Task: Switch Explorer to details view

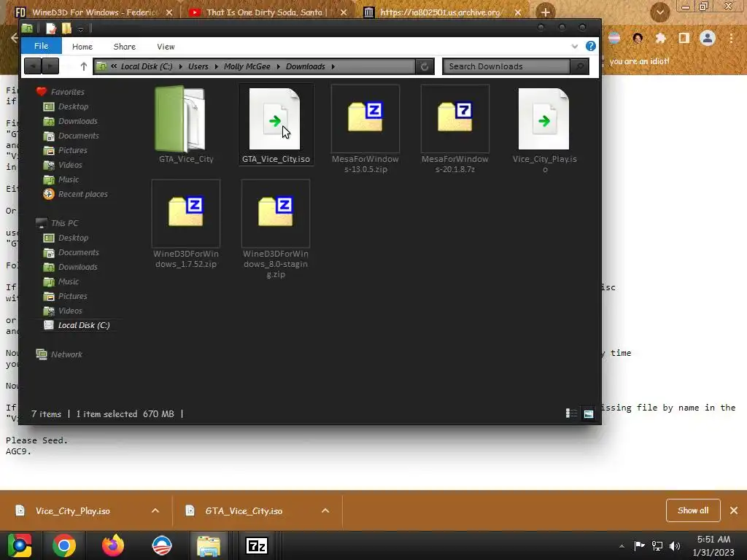Action: (570, 413)
